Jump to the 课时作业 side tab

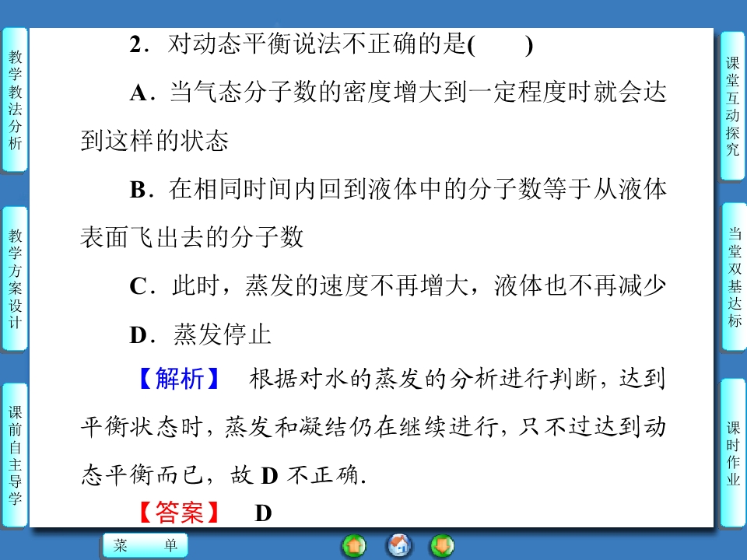point(732,453)
